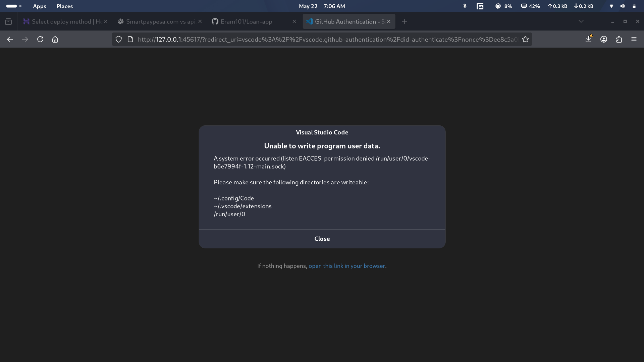Click the upload speed 0.3 kB indicator
This screenshot has width=644, height=362.
tap(557, 6)
